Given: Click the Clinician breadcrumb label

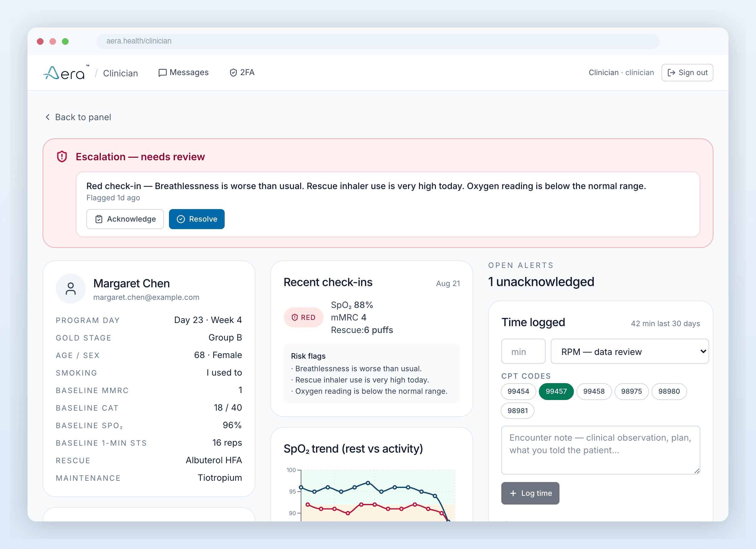Looking at the screenshot, I should [x=120, y=73].
